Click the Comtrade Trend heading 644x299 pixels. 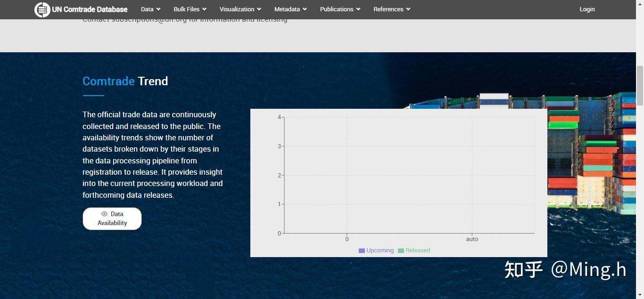coord(125,81)
